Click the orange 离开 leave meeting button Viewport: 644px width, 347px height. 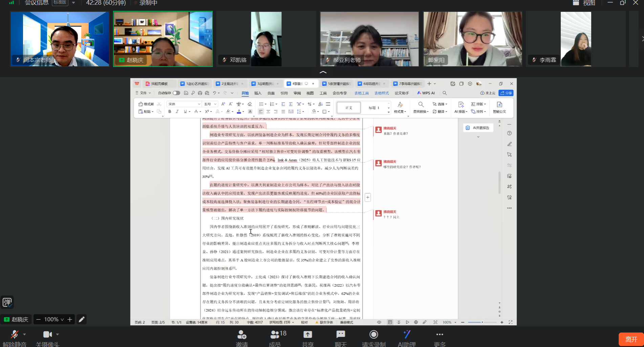point(631,339)
